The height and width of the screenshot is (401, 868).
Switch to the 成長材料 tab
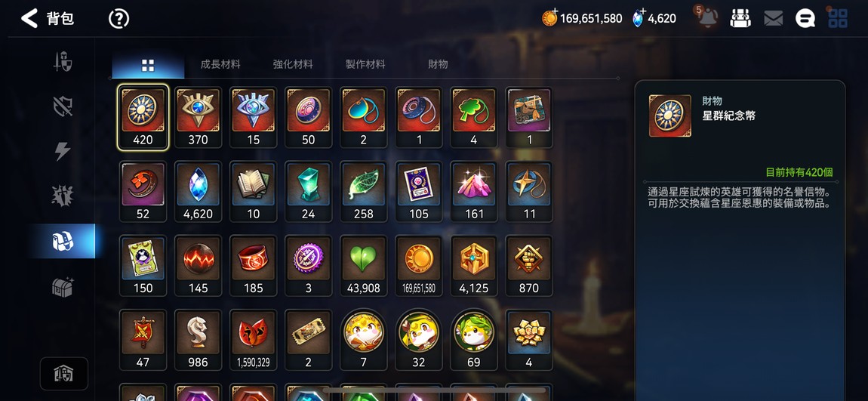220,64
